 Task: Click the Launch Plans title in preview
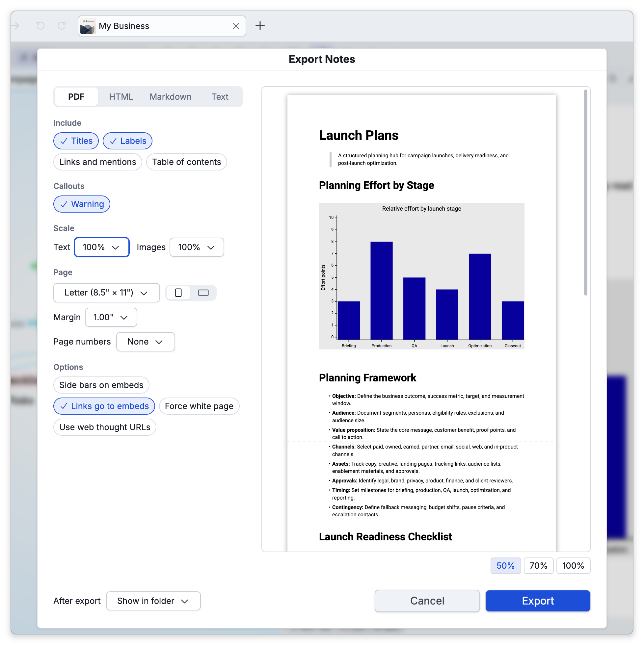point(359,136)
